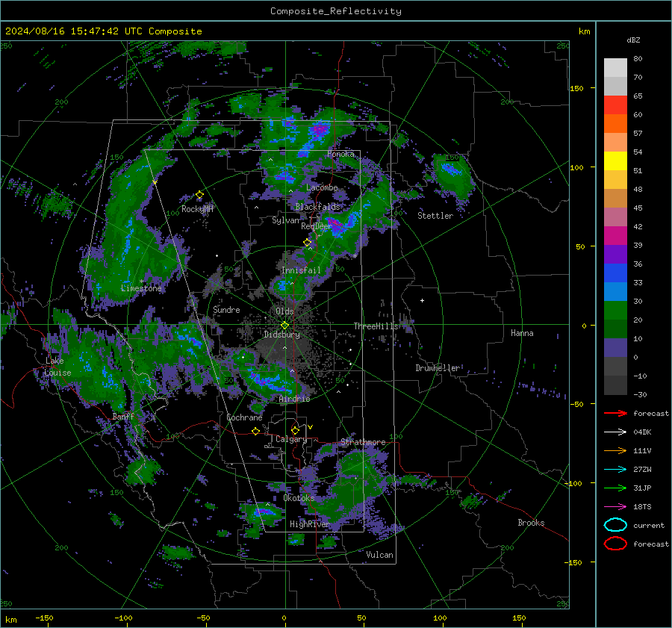672x628 pixels.
Task: Click the light gray 70-80 dBZ swatch
Action: click(615, 68)
